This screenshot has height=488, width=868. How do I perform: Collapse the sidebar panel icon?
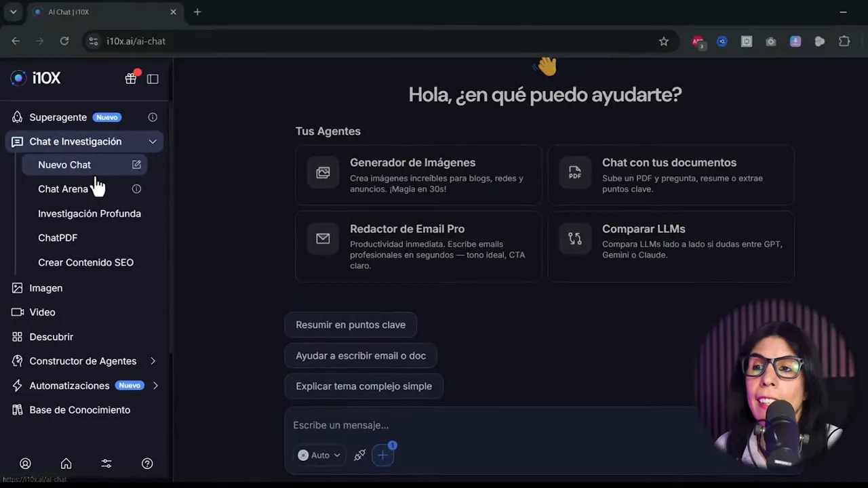click(153, 79)
